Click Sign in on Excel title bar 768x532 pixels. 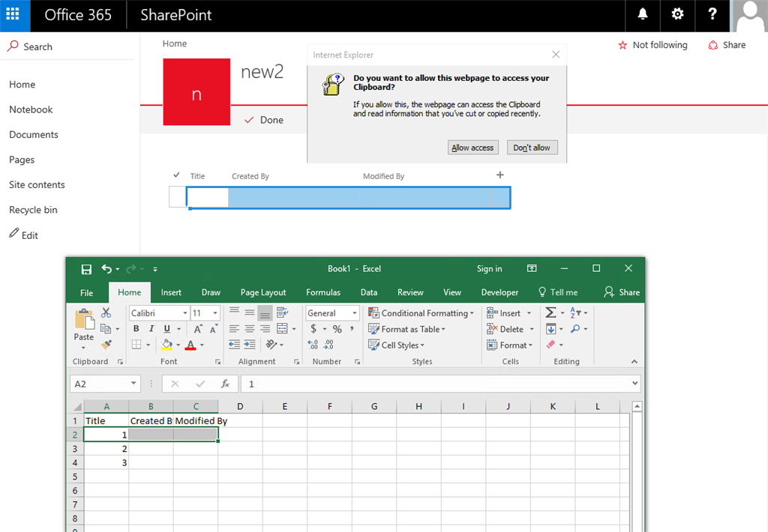(489, 269)
